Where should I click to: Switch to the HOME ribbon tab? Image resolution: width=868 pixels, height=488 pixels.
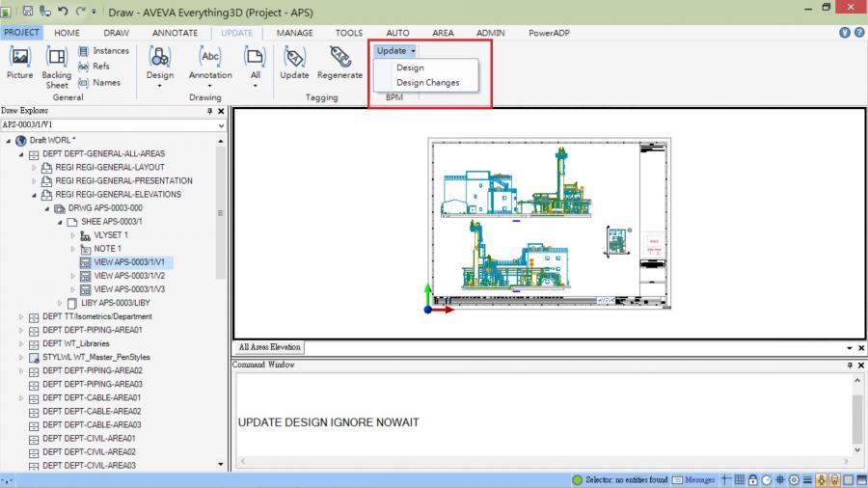pos(67,33)
